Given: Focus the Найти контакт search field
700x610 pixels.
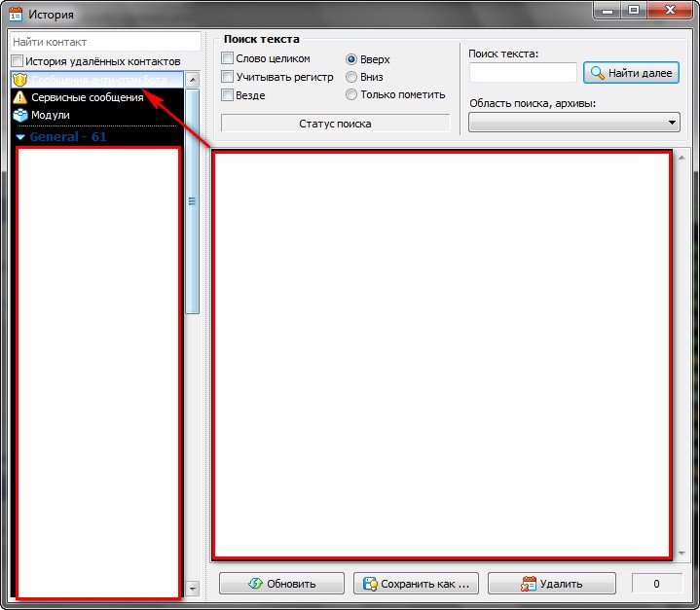Looking at the screenshot, I should [104, 42].
